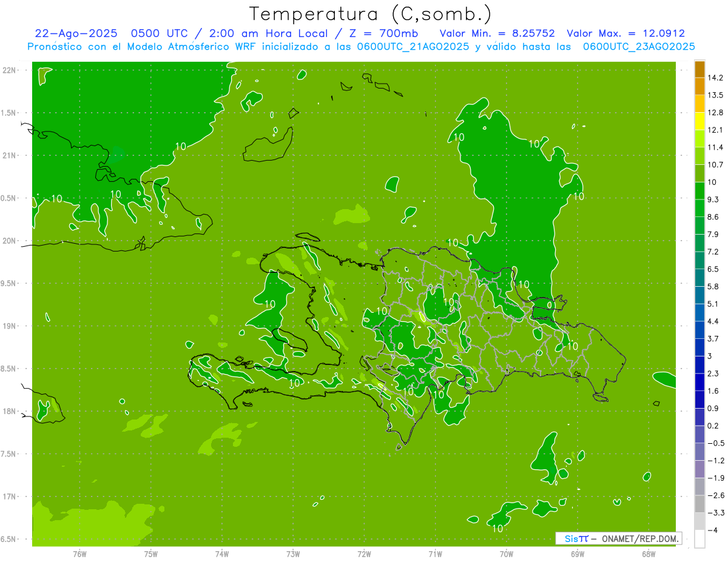Click the 2.3 legend value
728x562 pixels.
pyautogui.click(x=713, y=373)
